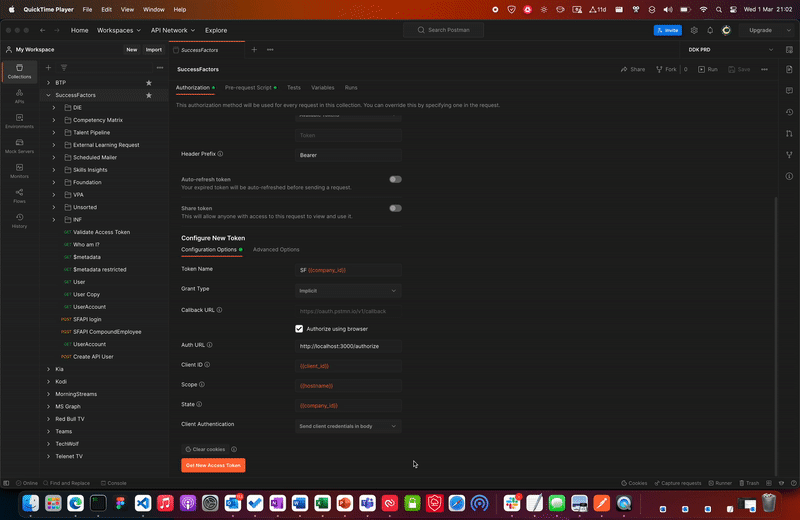The height and width of the screenshot is (520, 800).
Task: Open Spotlight search in macOS menu bar
Action: [x=718, y=9]
